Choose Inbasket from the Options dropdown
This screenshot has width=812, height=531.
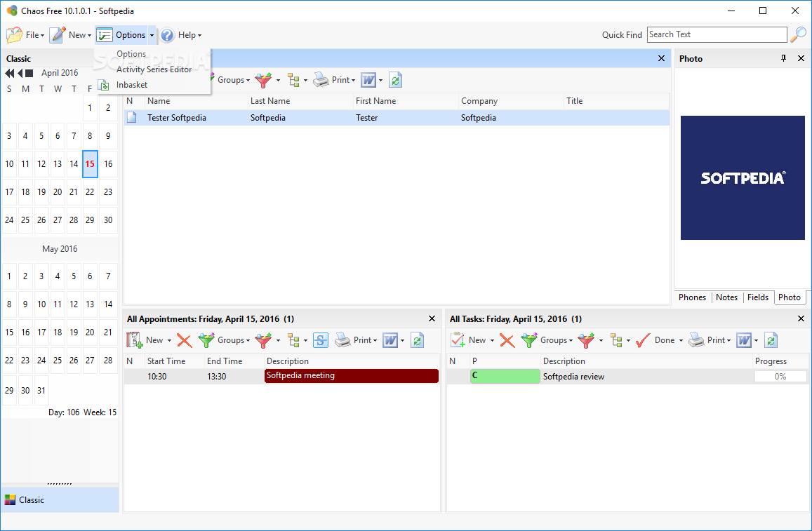tap(131, 85)
